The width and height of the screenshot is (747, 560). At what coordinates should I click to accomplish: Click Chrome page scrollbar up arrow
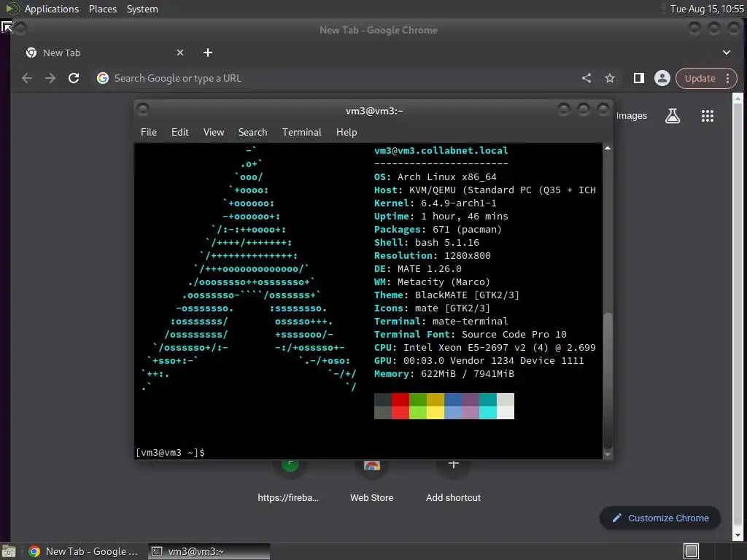point(738,98)
